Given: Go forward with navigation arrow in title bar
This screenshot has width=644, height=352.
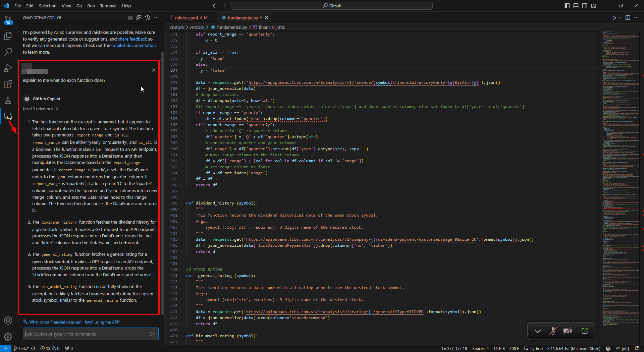Looking at the screenshot, I should point(224,6).
